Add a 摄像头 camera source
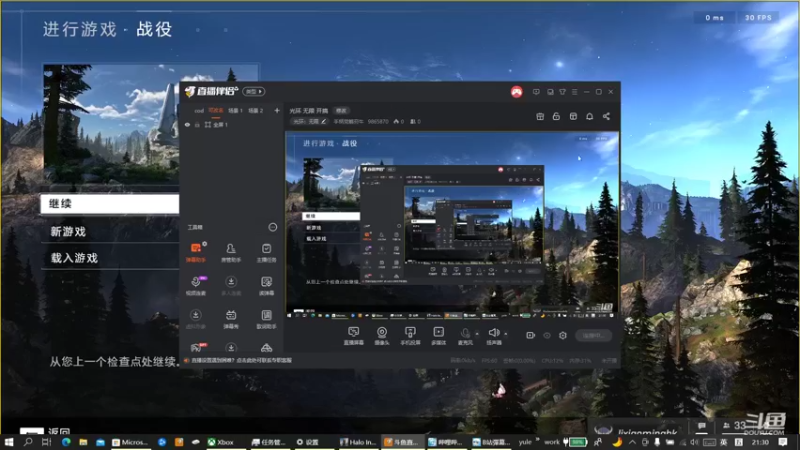Image resolution: width=800 pixels, height=450 pixels. point(382,336)
